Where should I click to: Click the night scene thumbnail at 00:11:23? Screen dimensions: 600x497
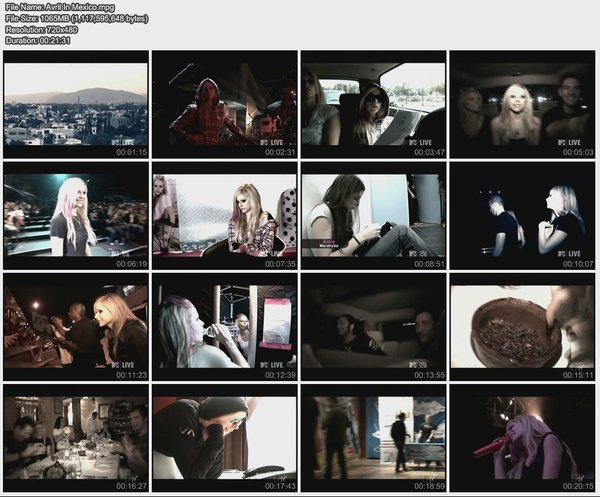76,327
